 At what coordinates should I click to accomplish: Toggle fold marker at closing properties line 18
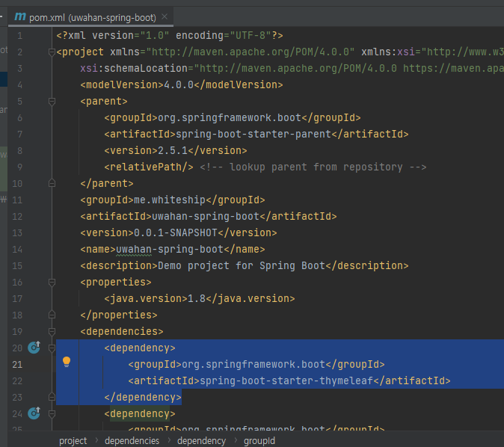coord(52,315)
